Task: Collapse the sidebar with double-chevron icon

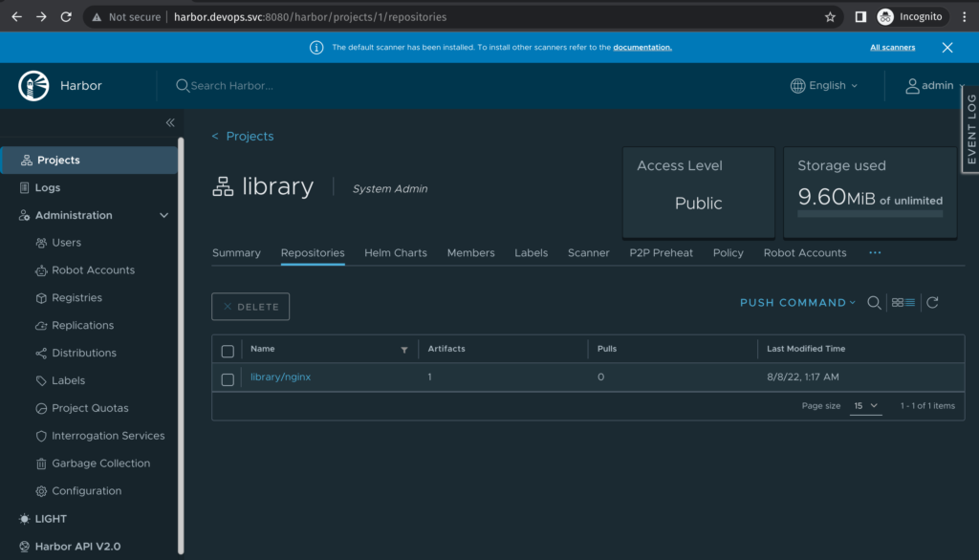Action: (x=170, y=122)
